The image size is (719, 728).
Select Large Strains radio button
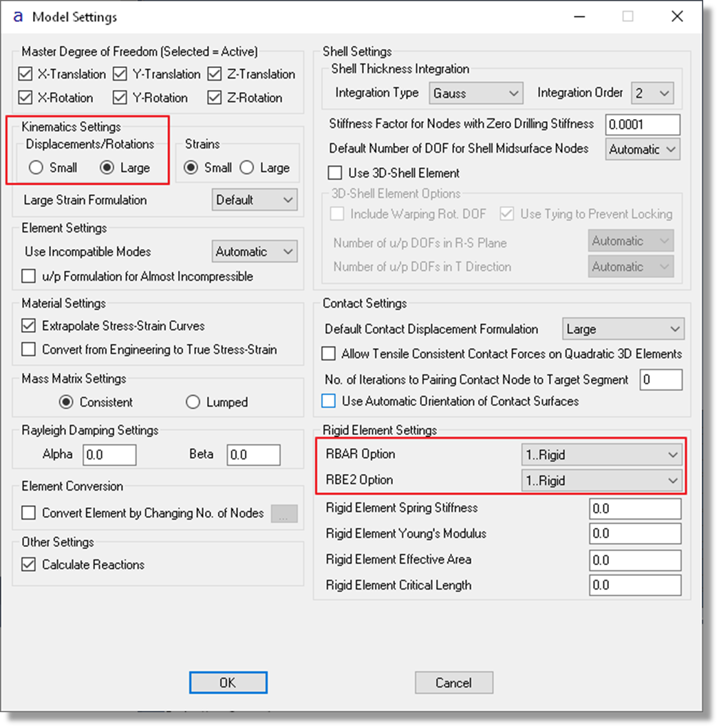click(x=246, y=168)
